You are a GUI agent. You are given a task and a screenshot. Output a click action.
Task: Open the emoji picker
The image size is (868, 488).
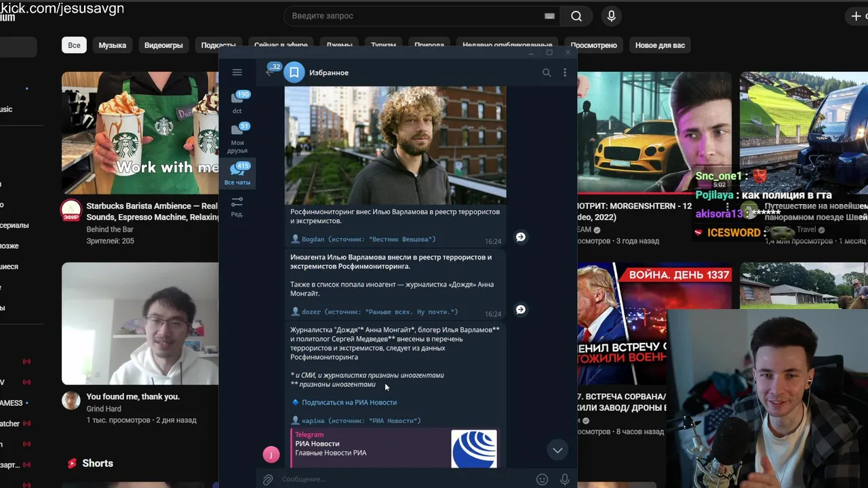click(x=542, y=479)
